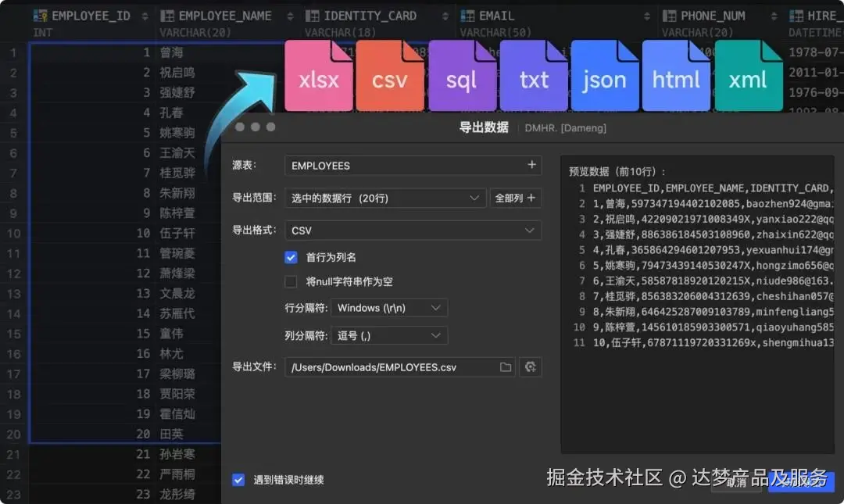Click the EMPLOYEE_ID cell with value 15
Viewport: 844px width, 504px height.
click(x=143, y=334)
